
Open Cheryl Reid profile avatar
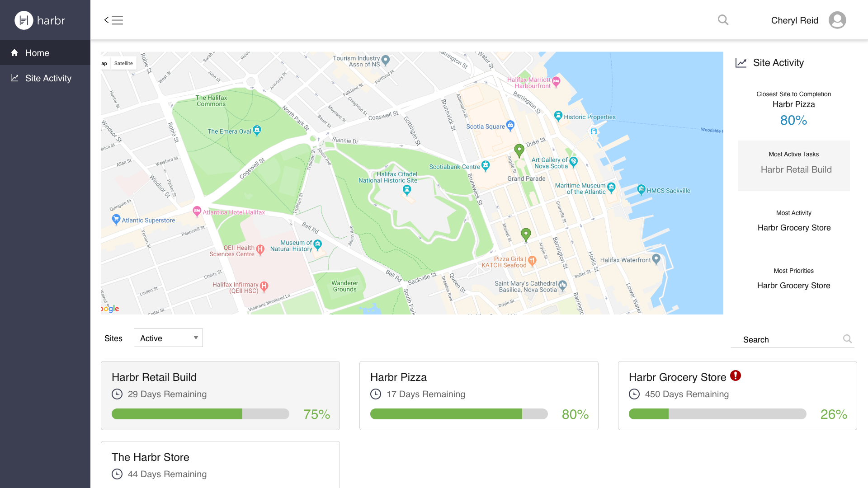[837, 20]
